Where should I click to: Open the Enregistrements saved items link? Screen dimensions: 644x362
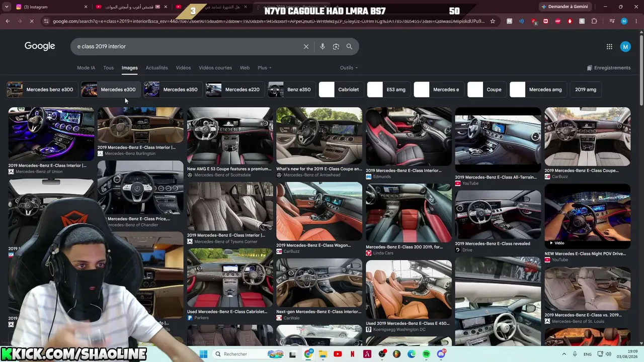(609, 68)
